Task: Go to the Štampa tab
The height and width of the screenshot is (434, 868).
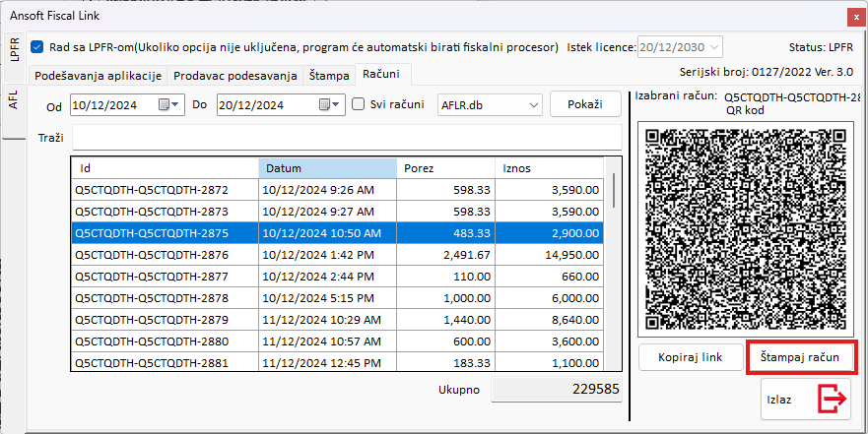Action: pyautogui.click(x=329, y=77)
